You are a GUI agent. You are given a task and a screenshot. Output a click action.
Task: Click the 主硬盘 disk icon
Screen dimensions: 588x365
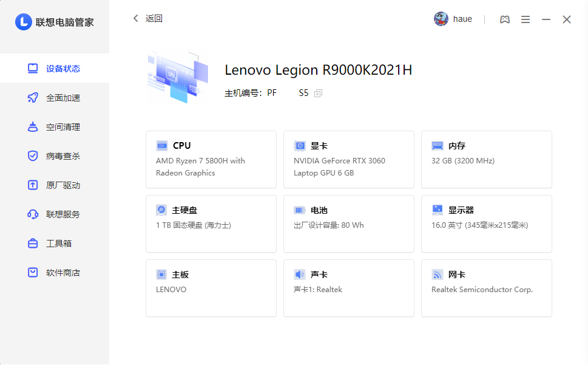(x=161, y=210)
